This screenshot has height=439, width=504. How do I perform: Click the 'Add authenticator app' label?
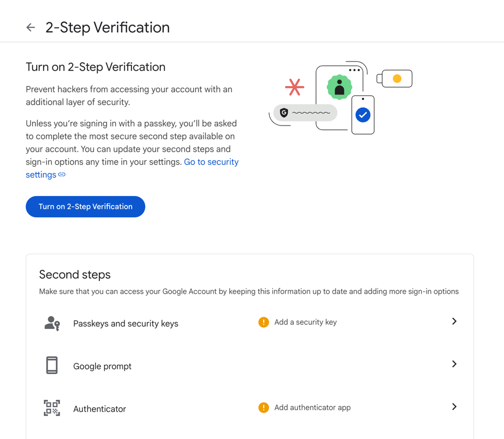coord(312,407)
